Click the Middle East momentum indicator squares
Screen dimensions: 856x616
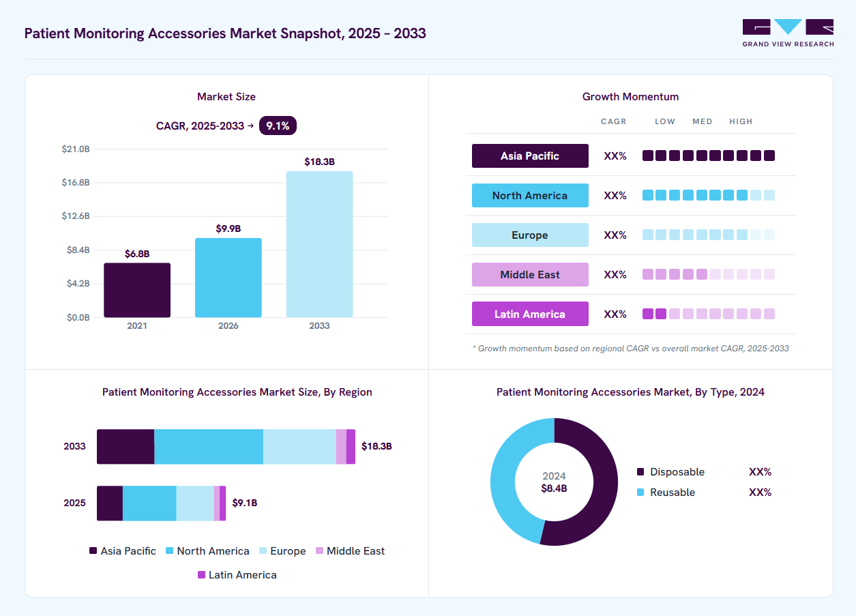coord(709,274)
